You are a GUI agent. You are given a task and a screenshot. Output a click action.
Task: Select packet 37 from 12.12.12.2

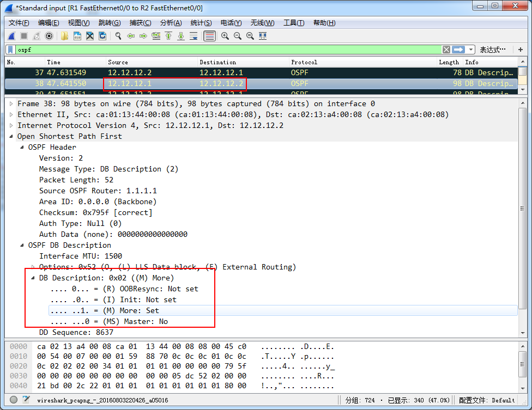pos(261,72)
